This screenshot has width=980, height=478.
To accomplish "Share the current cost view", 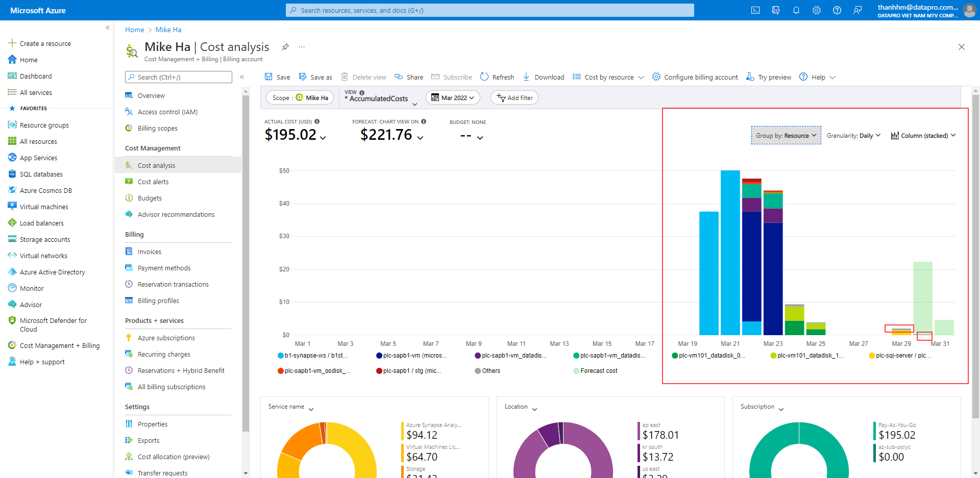I will [408, 77].
